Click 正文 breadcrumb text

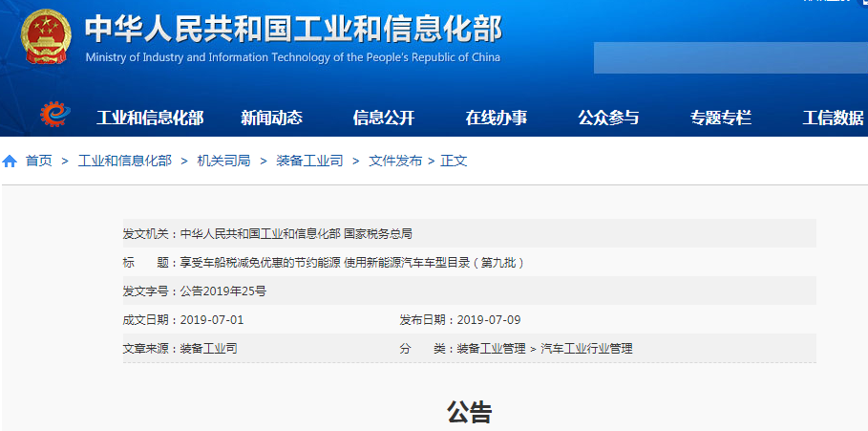(454, 162)
